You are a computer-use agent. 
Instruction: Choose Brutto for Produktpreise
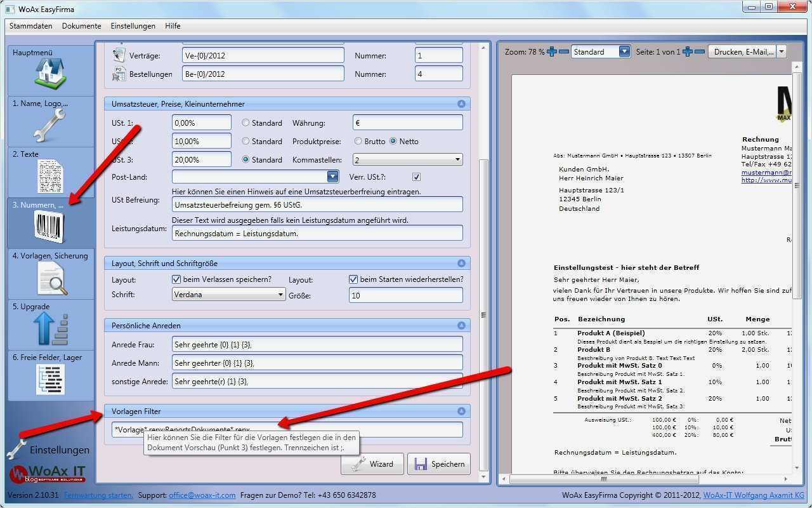[358, 141]
